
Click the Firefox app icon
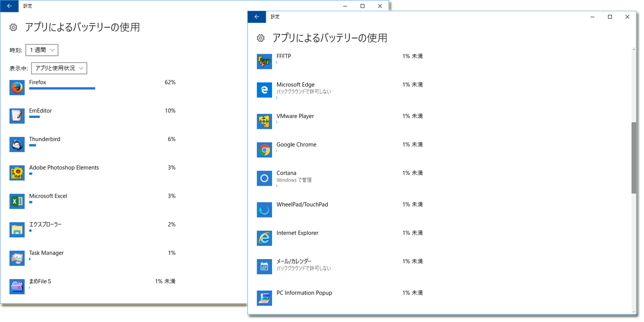click(17, 87)
